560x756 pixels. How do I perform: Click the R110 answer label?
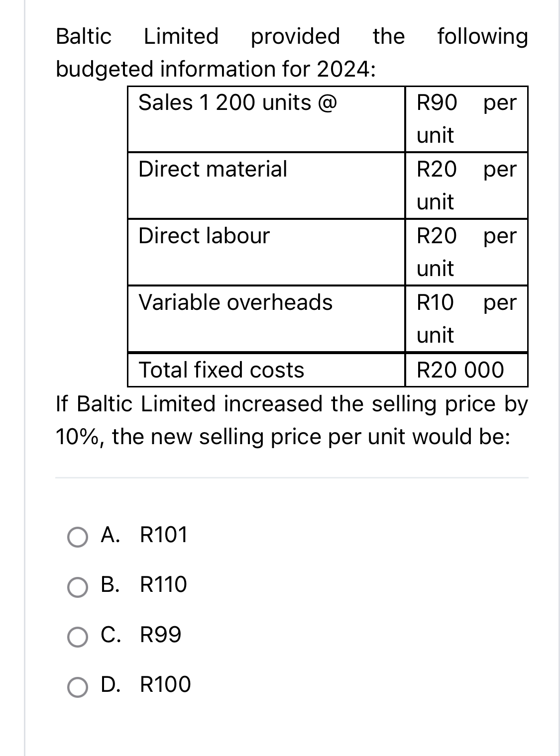[x=164, y=584]
